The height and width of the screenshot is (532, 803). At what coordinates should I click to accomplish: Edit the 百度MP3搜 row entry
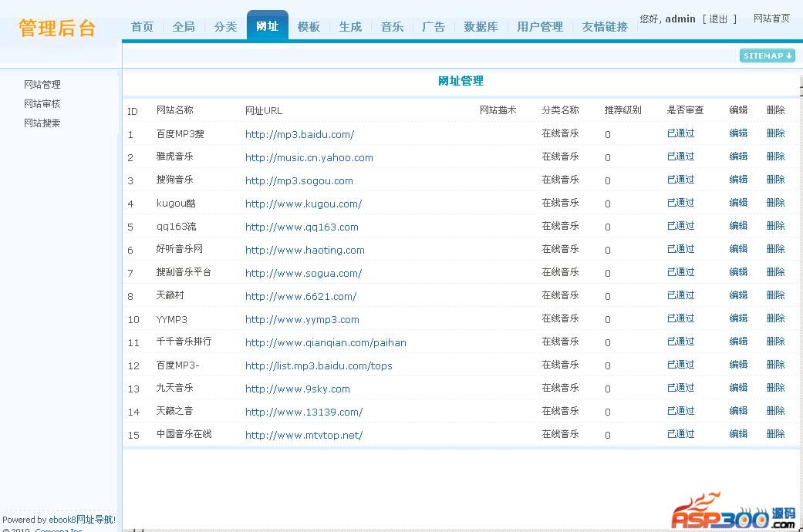point(738,133)
